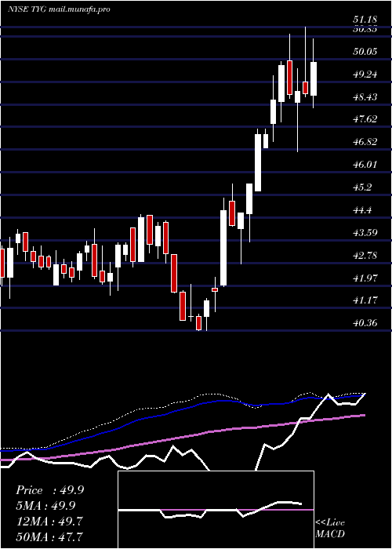Click the 45.2 price axis label
Viewport: 392px width, 549px height.
362,187
